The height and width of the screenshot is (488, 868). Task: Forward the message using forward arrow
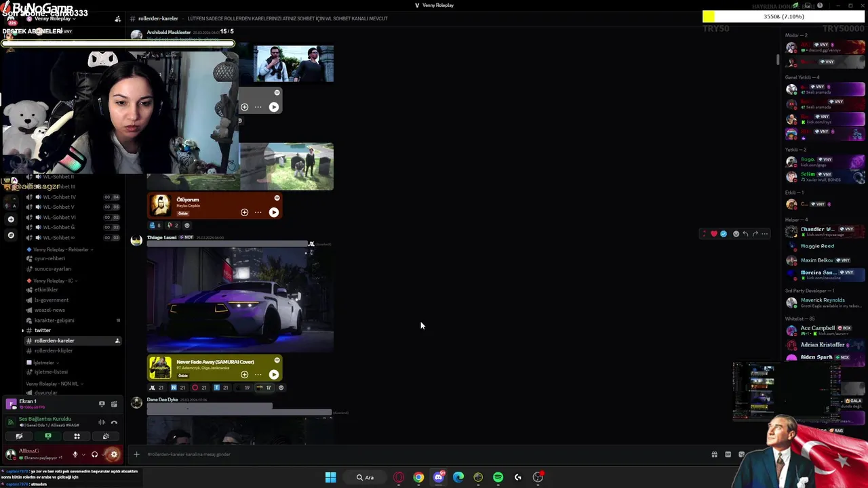pos(755,234)
